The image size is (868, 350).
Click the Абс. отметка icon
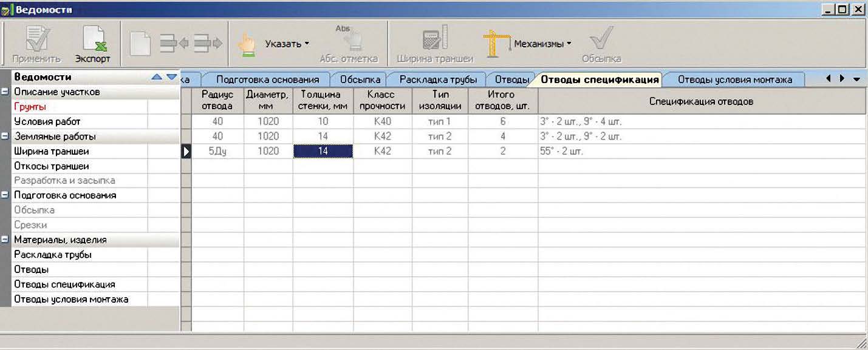[349, 39]
